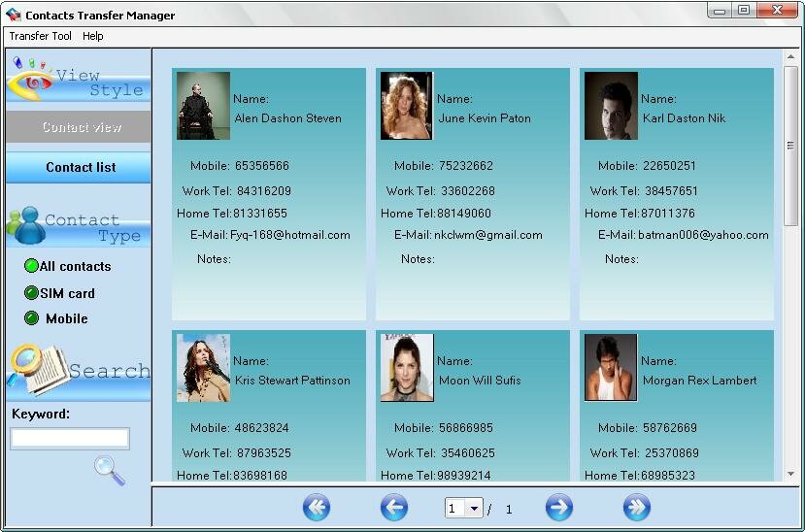Open the Transfer Tool menu

40,36
